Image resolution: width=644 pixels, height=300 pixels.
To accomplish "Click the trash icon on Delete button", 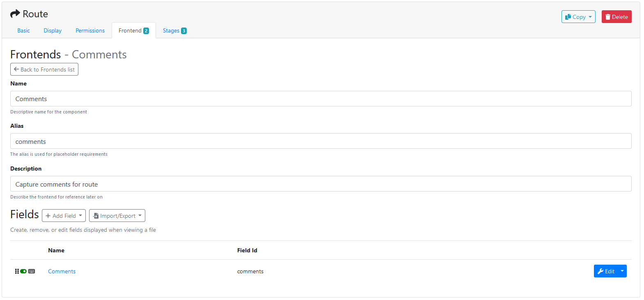I will [608, 17].
